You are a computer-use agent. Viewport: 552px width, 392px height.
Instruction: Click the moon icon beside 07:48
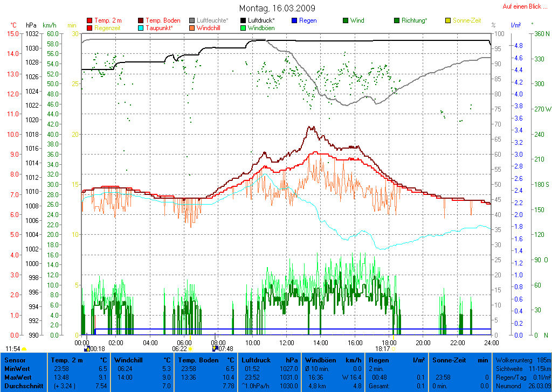coord(215,349)
